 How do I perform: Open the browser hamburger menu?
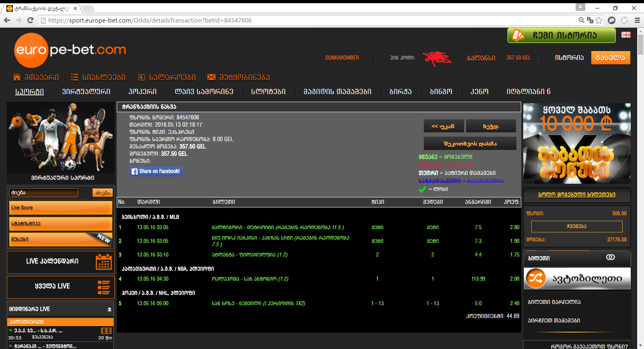tap(637, 20)
